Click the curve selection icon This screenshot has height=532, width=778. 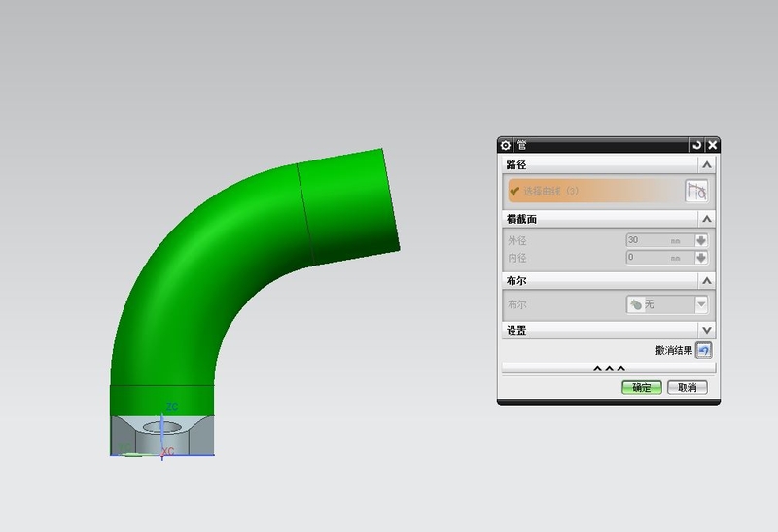[696, 191]
